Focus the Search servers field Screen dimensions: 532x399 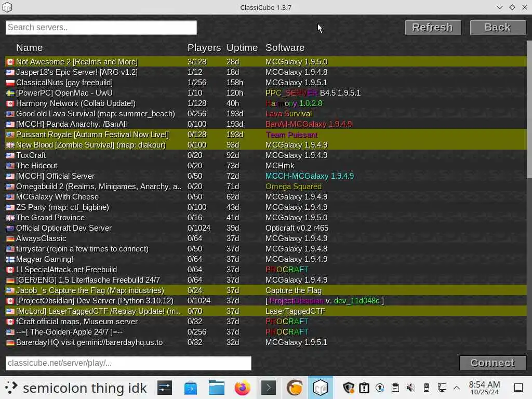pyautogui.click(x=101, y=28)
